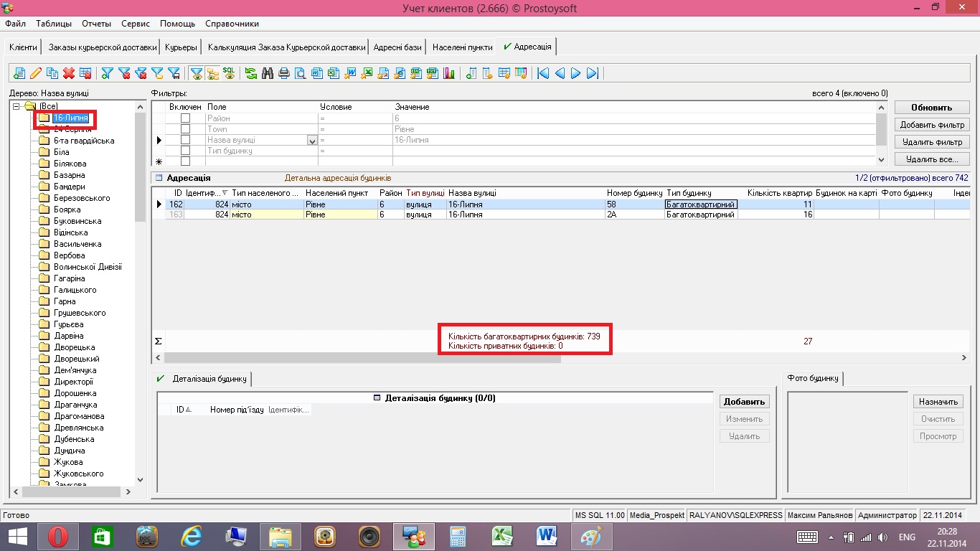This screenshot has height=551, width=980.
Task: Open the binoculars search tool
Action: coord(268,72)
